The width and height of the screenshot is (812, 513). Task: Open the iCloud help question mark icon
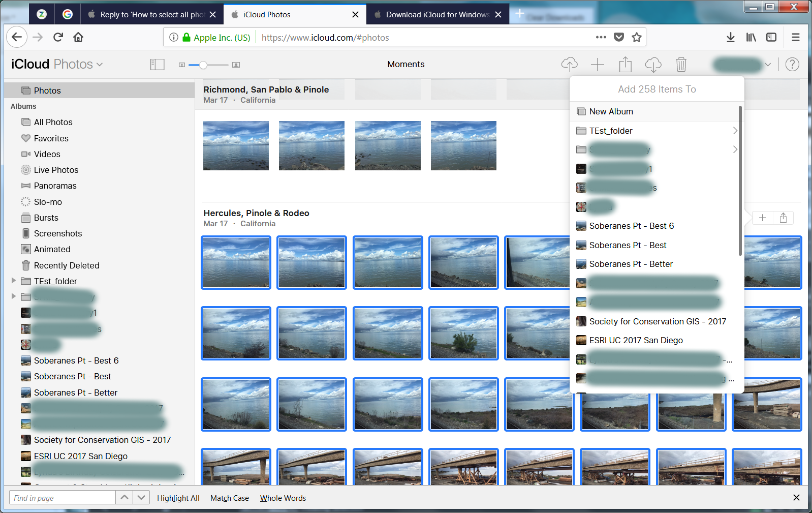pos(792,64)
